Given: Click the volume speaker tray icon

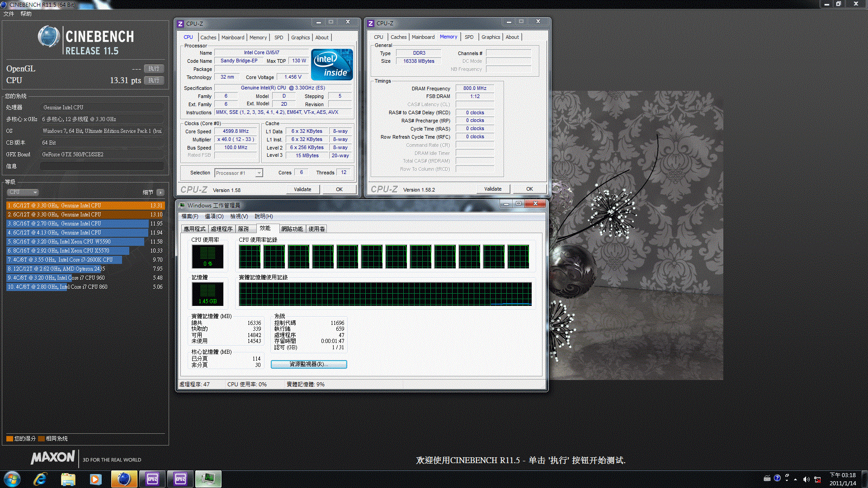Looking at the screenshot, I should [806, 479].
